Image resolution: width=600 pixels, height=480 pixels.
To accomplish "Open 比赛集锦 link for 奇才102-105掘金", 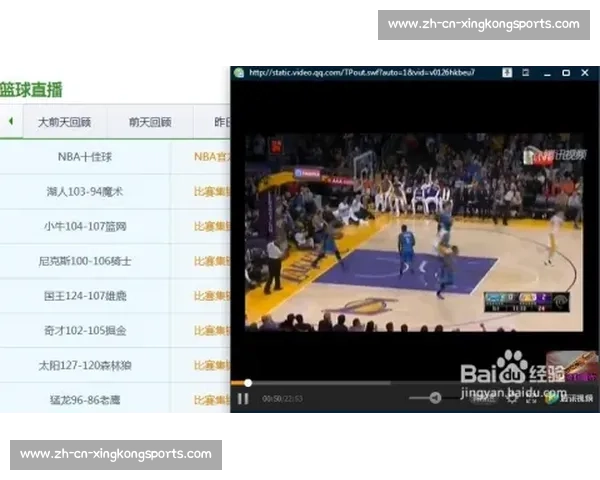I will [x=212, y=330].
